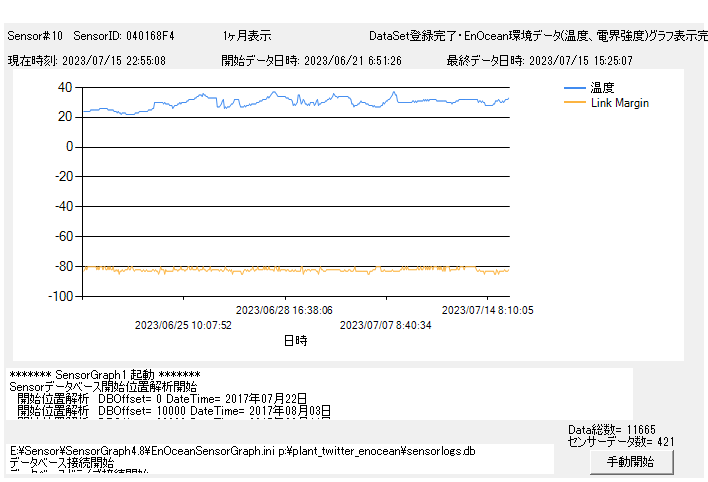Click the blue 温度 legend line
This screenshot has height=482, width=708.
click(x=575, y=88)
